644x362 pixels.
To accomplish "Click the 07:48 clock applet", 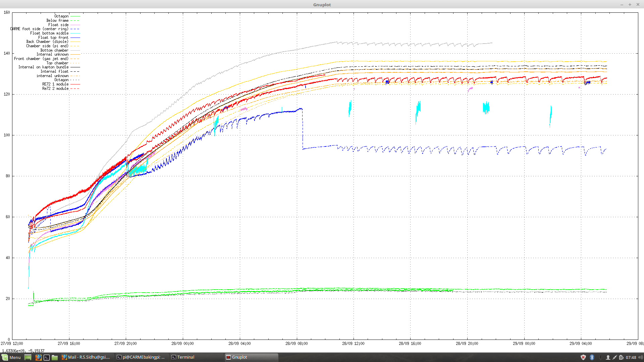I will pos(631,357).
